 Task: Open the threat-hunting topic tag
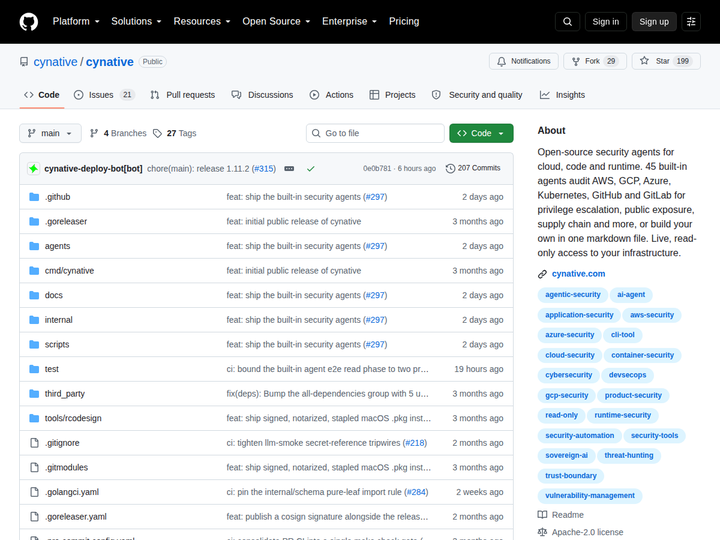coord(629,456)
